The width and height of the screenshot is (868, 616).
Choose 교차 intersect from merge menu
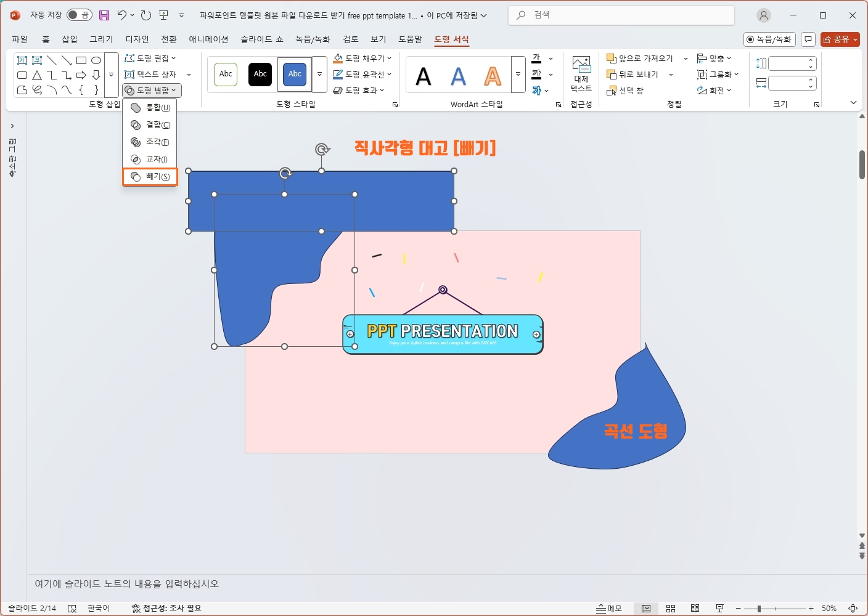(x=150, y=160)
